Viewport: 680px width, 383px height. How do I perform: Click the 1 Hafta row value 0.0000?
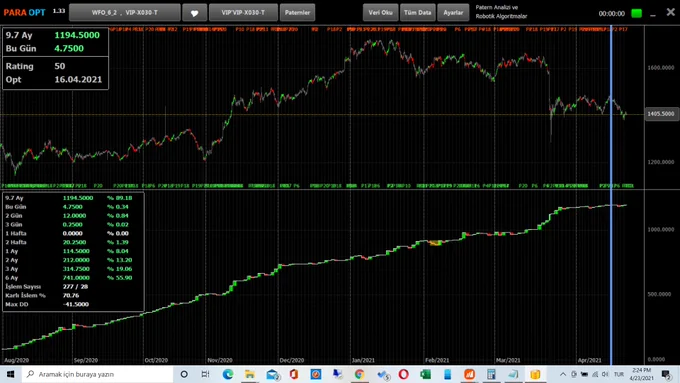click(x=73, y=233)
